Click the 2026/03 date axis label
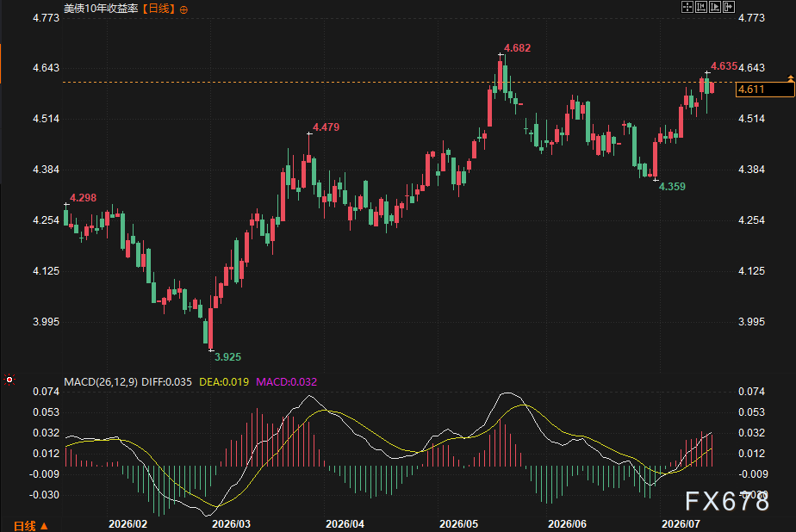Screen dimensions: 796x532 pos(231,524)
